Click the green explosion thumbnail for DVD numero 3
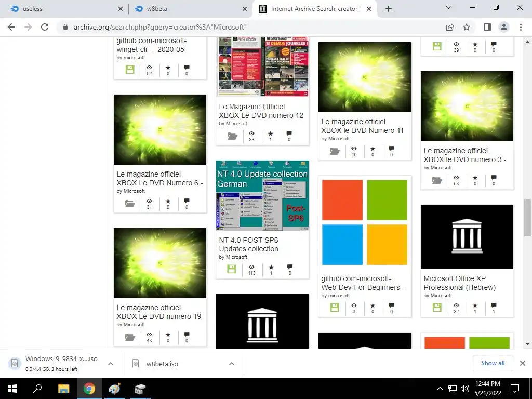532x399 pixels. pos(467,106)
